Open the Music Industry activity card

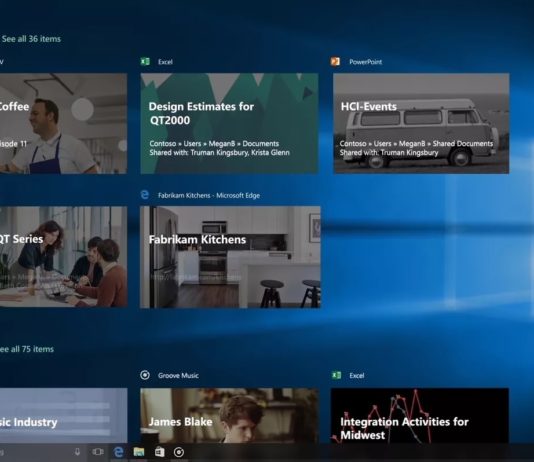coord(64,415)
